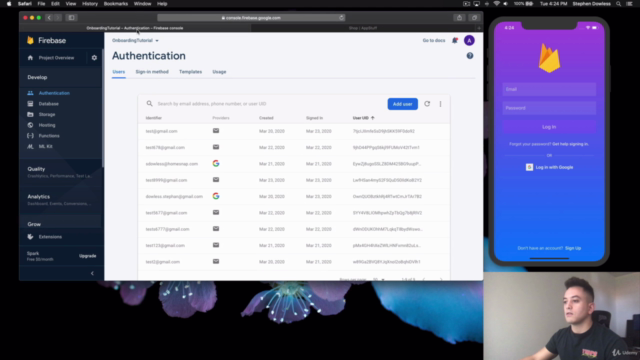Click Extensions icon in sidebar
The height and width of the screenshot is (360, 640).
30,237
